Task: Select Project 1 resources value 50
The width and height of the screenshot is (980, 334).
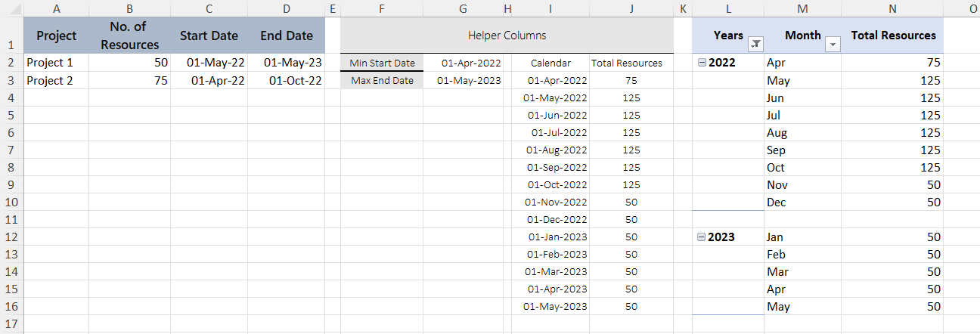Action: 130,63
